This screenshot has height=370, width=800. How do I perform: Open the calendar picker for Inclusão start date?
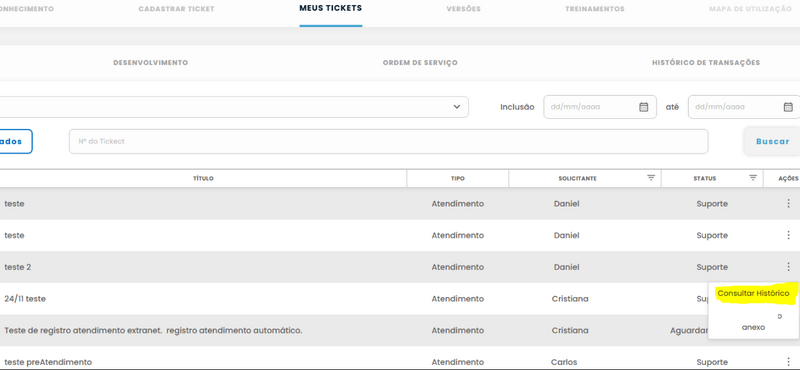click(644, 107)
